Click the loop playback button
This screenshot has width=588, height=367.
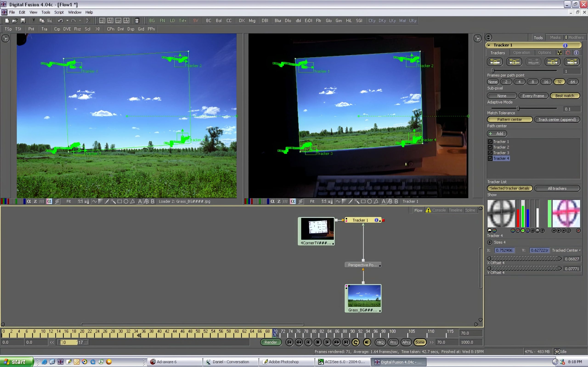tap(356, 342)
